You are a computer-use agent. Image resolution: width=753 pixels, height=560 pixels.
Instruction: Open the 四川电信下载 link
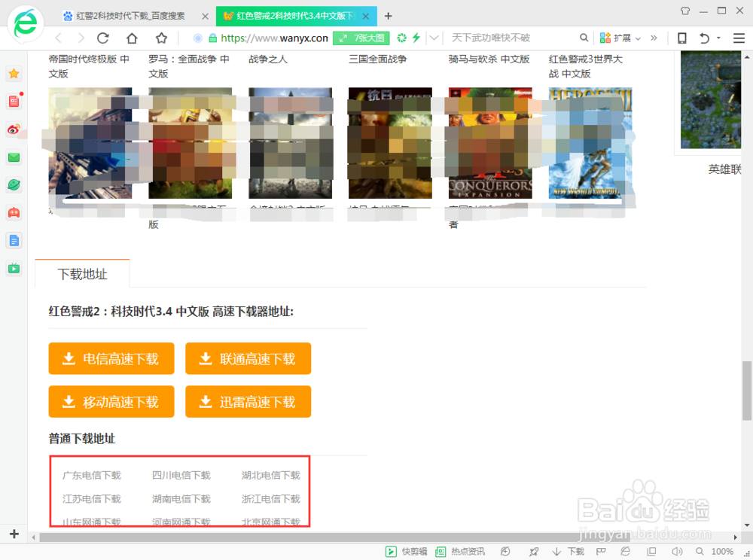point(181,475)
